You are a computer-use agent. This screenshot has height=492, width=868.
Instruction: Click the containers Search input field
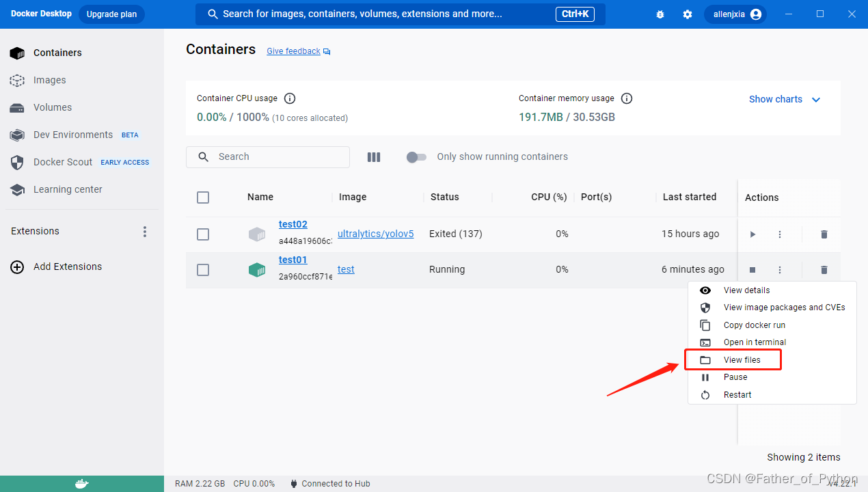(268, 157)
